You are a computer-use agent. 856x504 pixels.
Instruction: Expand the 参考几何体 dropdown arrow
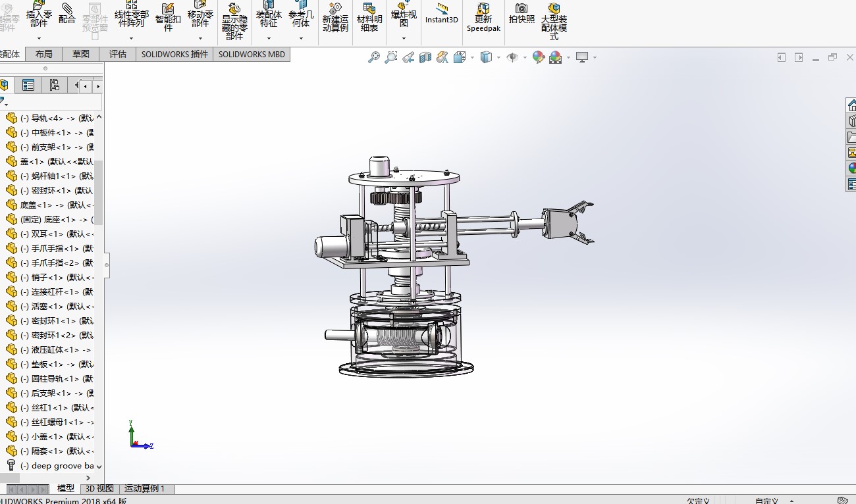pyautogui.click(x=301, y=39)
